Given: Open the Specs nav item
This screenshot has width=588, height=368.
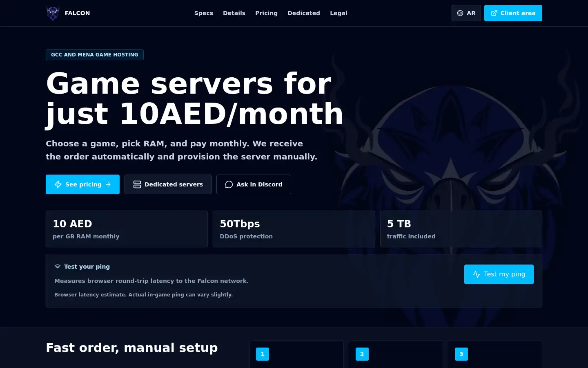Looking at the screenshot, I should click(x=204, y=13).
